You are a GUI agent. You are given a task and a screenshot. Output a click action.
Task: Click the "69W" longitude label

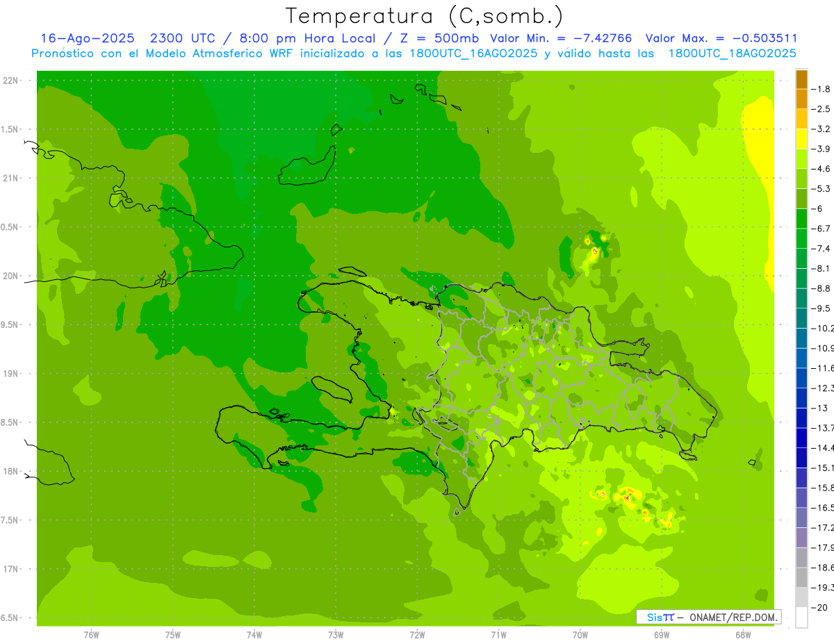(x=662, y=634)
